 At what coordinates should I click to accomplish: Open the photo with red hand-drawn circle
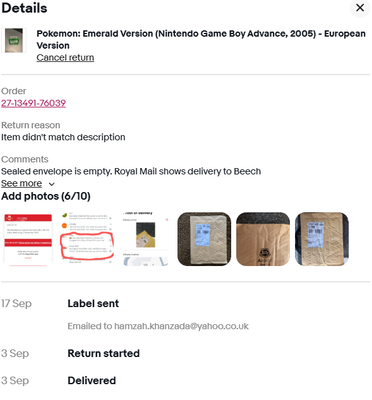(x=87, y=239)
